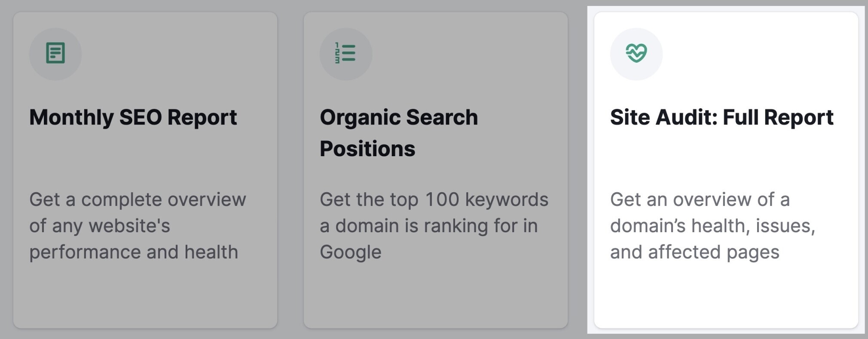Open the Site Audit: Full Report title
The width and height of the screenshot is (868, 339).
coord(722,117)
